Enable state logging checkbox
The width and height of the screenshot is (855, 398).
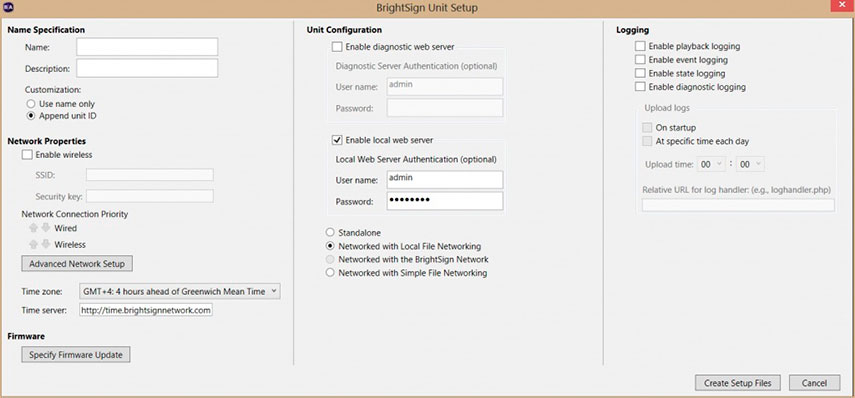640,73
